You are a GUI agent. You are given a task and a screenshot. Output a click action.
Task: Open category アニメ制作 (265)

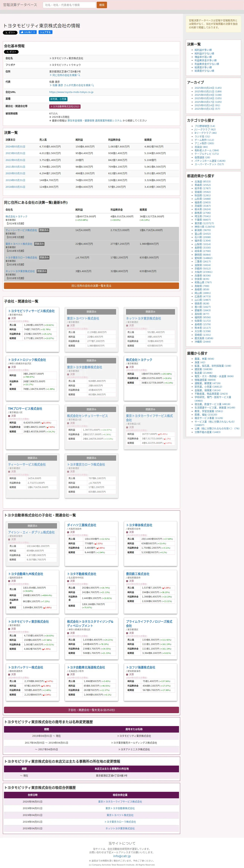[204, 144]
